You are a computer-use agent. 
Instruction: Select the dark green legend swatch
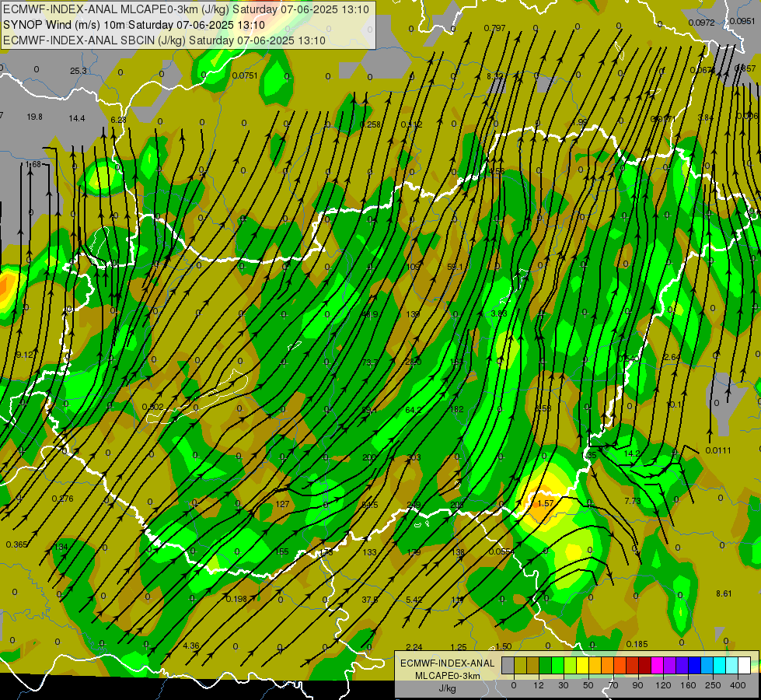pos(546,665)
